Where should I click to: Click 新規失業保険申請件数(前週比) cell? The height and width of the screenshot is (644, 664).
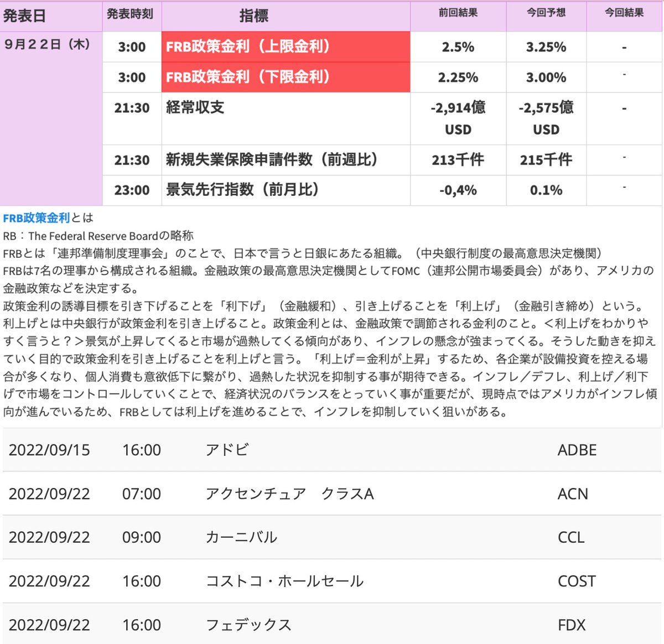286,160
